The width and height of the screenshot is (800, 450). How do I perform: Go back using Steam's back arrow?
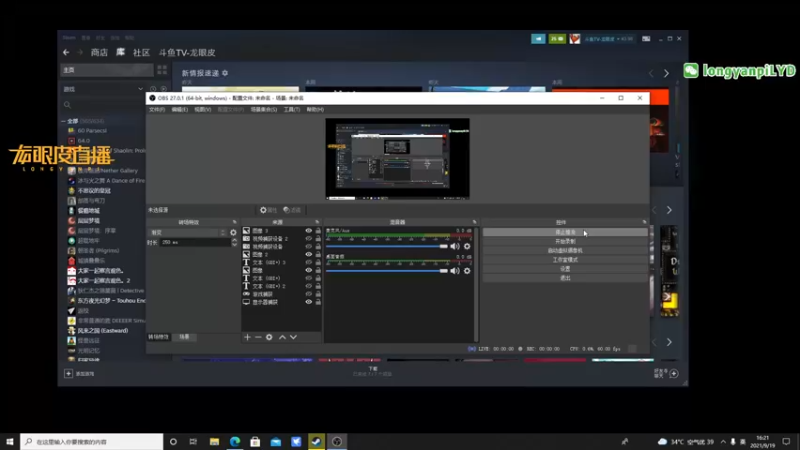[x=66, y=53]
